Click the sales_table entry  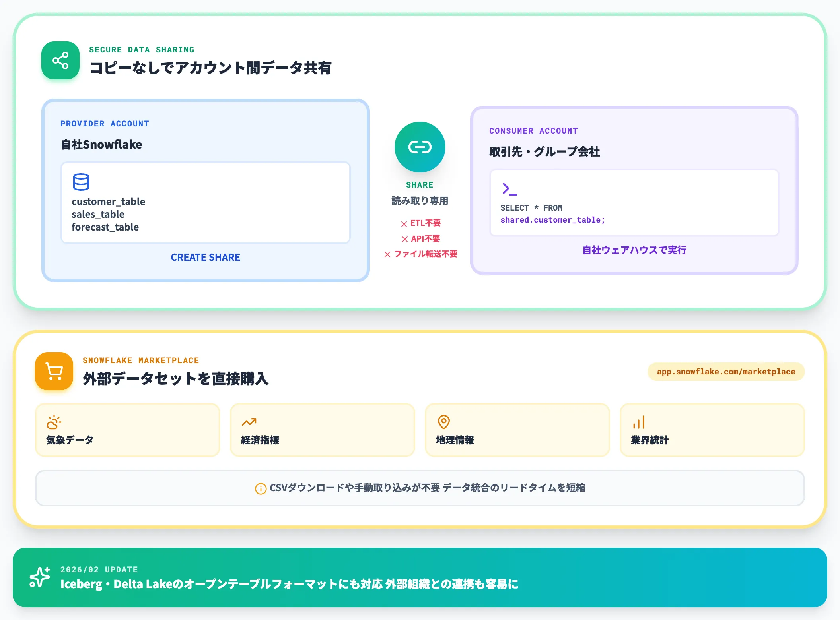point(98,214)
